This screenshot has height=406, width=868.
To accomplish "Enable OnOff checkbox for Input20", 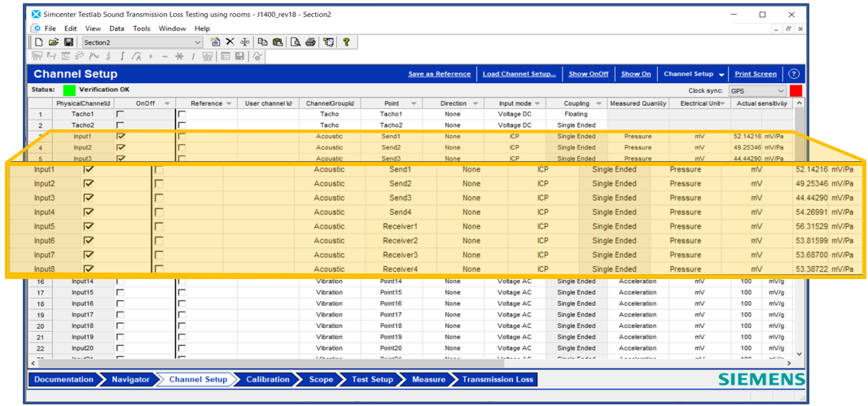I will [x=121, y=348].
